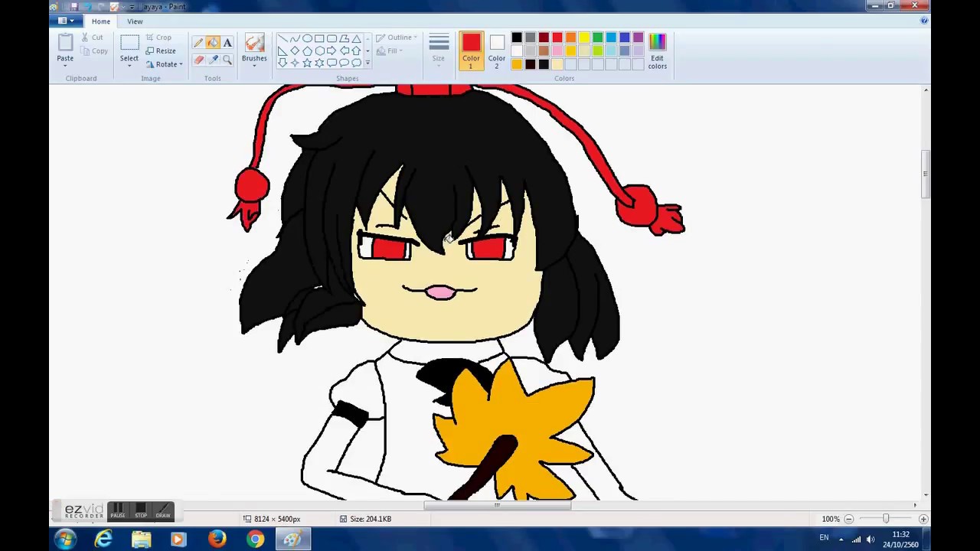Pick the cream custom color swatch
Screen dimensions: 980x551
[557, 64]
